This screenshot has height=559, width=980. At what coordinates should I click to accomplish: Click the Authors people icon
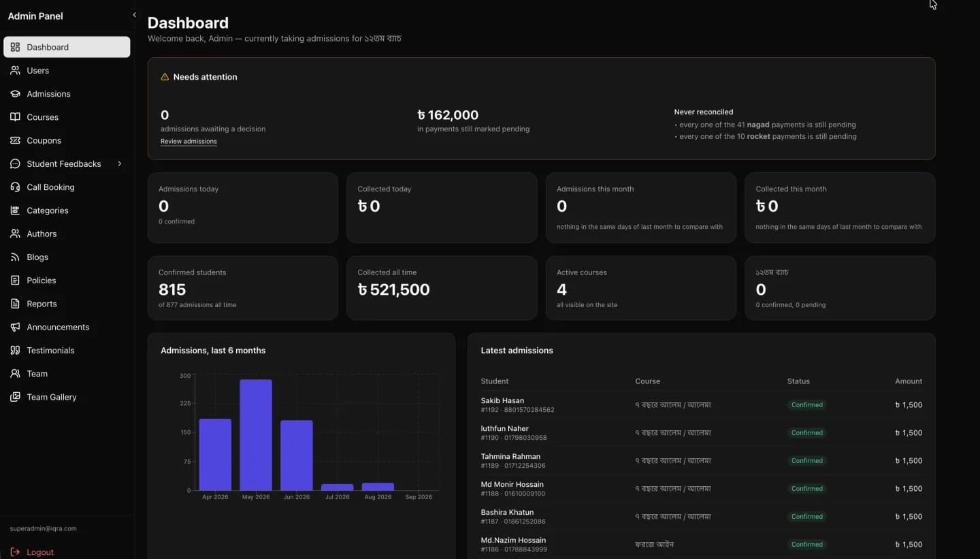15,234
